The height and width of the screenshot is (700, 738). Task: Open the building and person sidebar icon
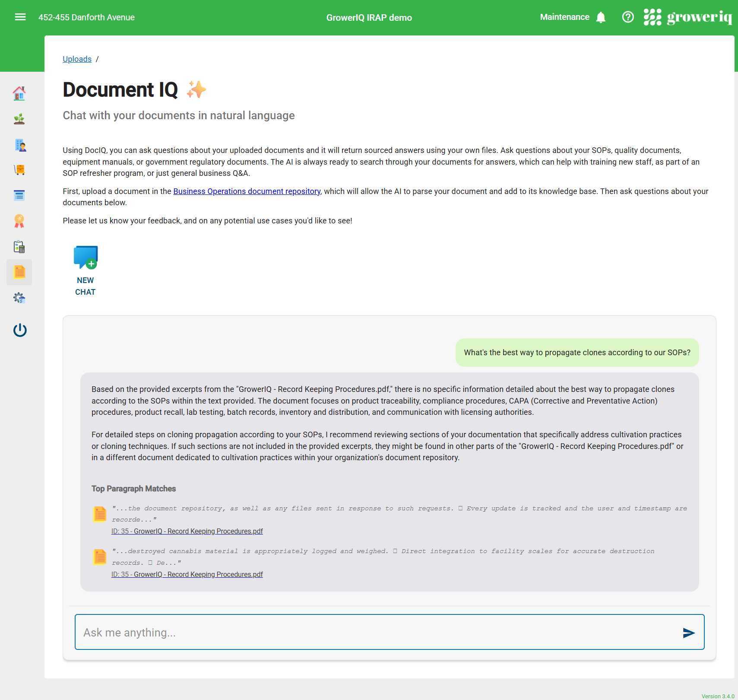[x=19, y=145]
